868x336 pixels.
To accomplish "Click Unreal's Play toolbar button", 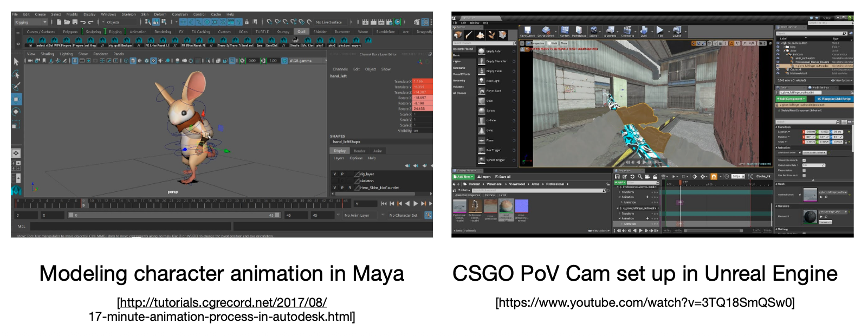I will pyautogui.click(x=660, y=31).
